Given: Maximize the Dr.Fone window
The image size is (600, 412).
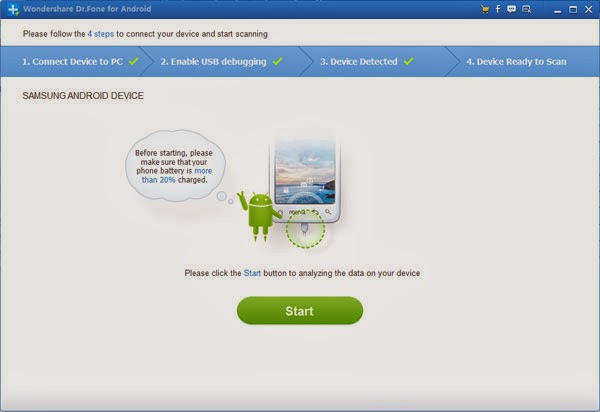Looking at the screenshot, I should (x=573, y=10).
